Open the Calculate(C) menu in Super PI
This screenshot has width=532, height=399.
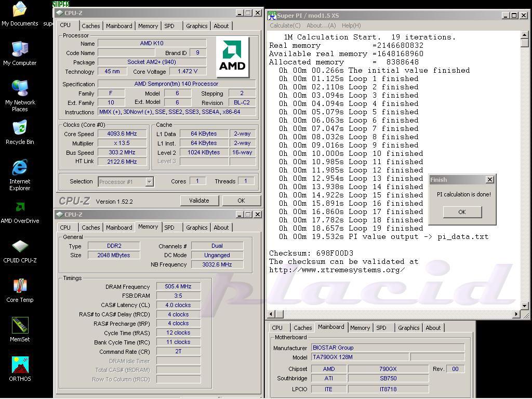285,25
